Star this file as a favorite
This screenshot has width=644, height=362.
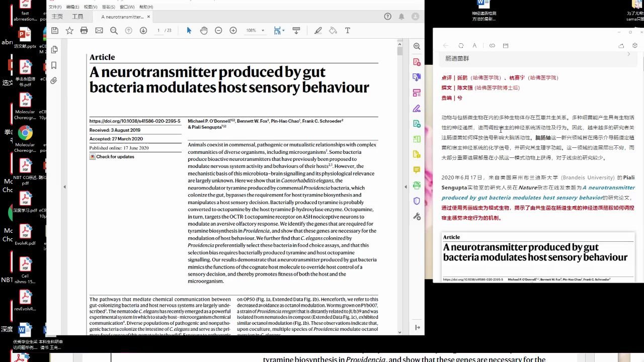tap(69, 31)
